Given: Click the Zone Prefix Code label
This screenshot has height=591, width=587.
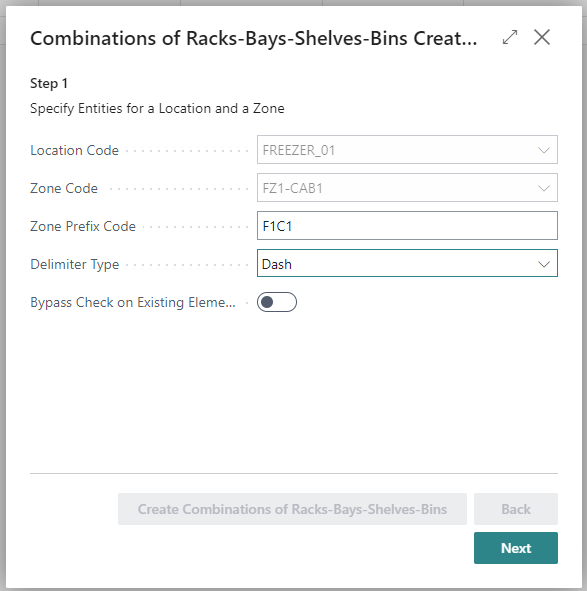Looking at the screenshot, I should coord(83,226).
